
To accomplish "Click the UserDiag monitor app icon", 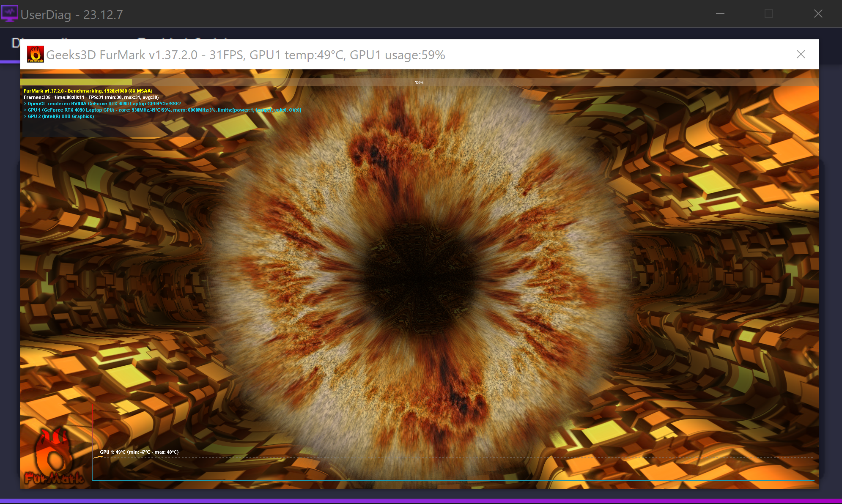I will (9, 14).
